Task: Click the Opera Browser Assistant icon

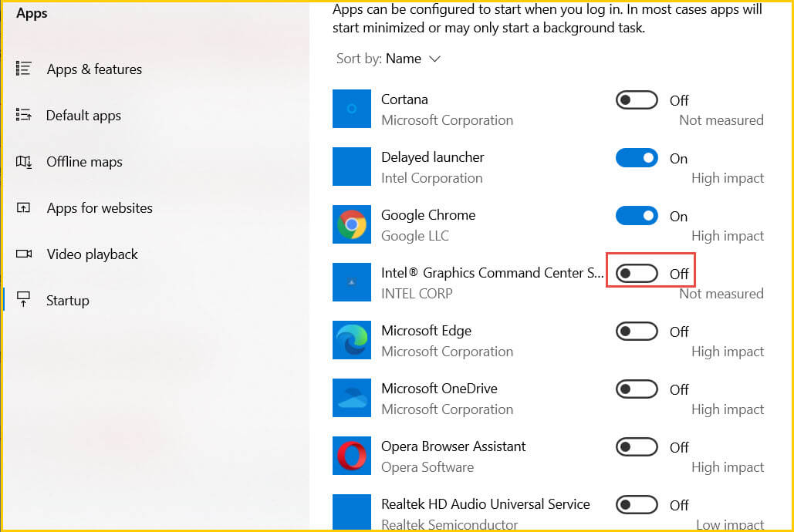Action: click(352, 456)
